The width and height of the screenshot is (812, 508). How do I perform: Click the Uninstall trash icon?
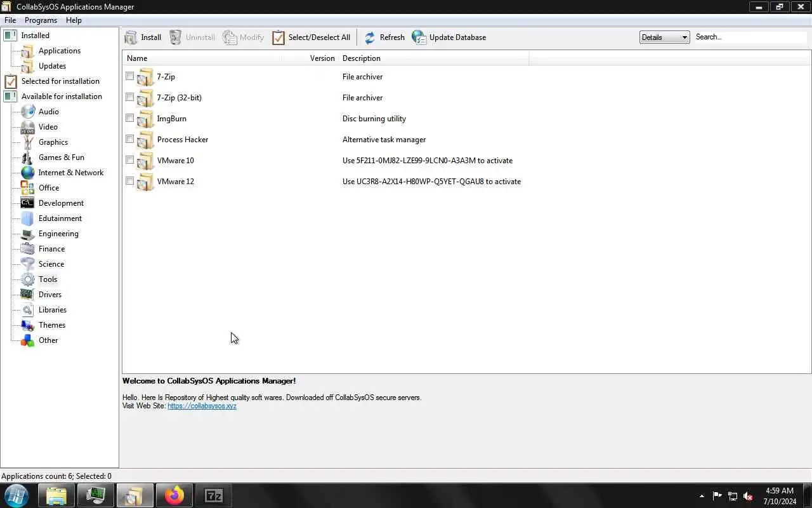point(176,37)
